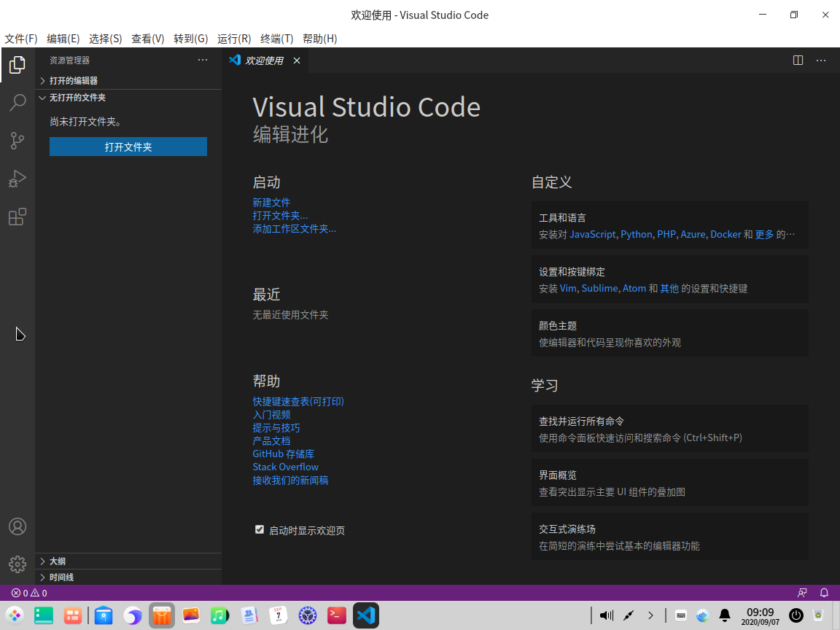Click the volume icon in system tray

click(x=607, y=615)
